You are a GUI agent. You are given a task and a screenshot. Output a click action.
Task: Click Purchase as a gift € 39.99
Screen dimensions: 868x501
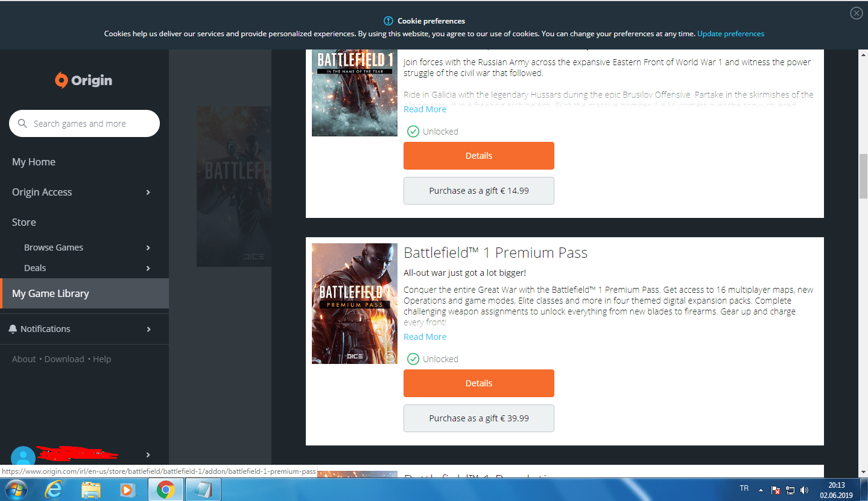coord(479,418)
